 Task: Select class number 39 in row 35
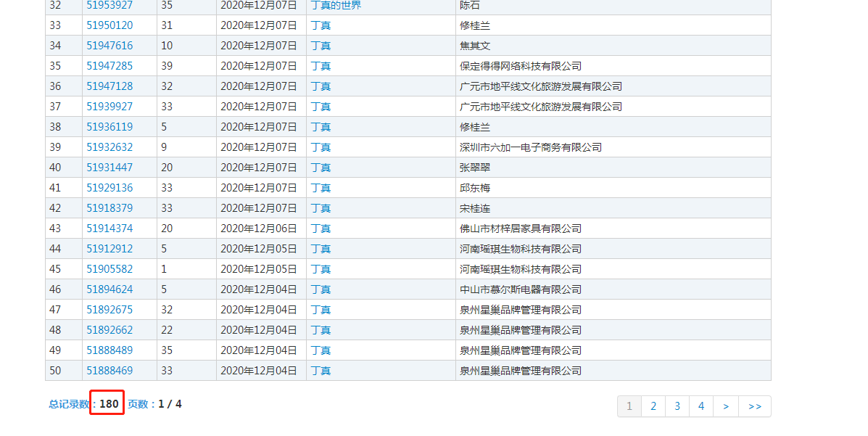[x=167, y=66]
